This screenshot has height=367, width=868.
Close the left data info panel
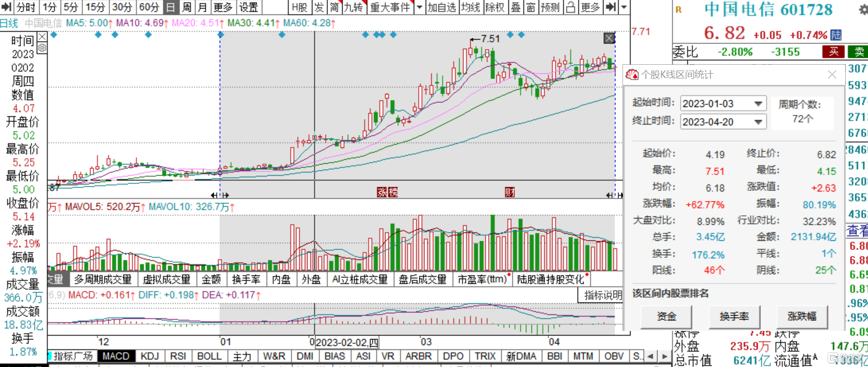(x=42, y=37)
